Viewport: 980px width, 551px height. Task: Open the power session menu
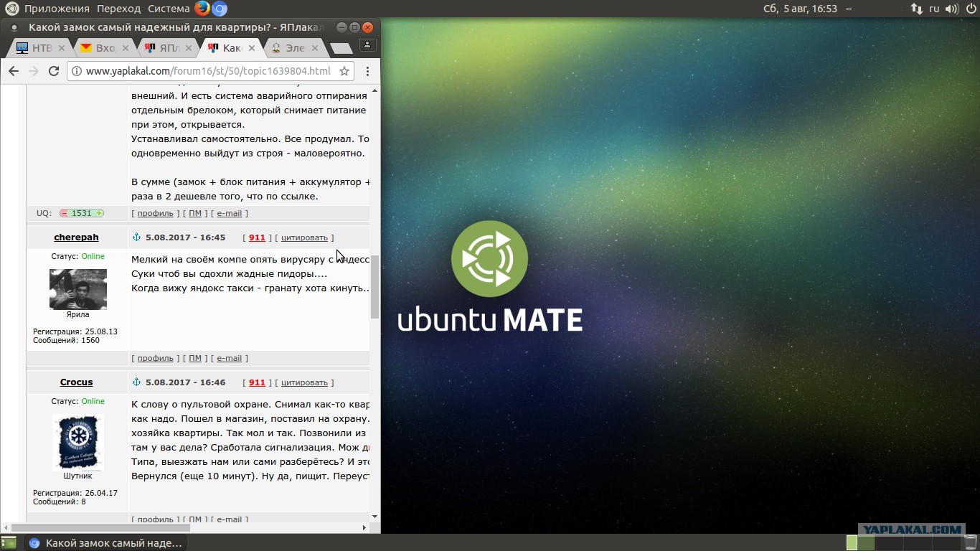[970, 9]
